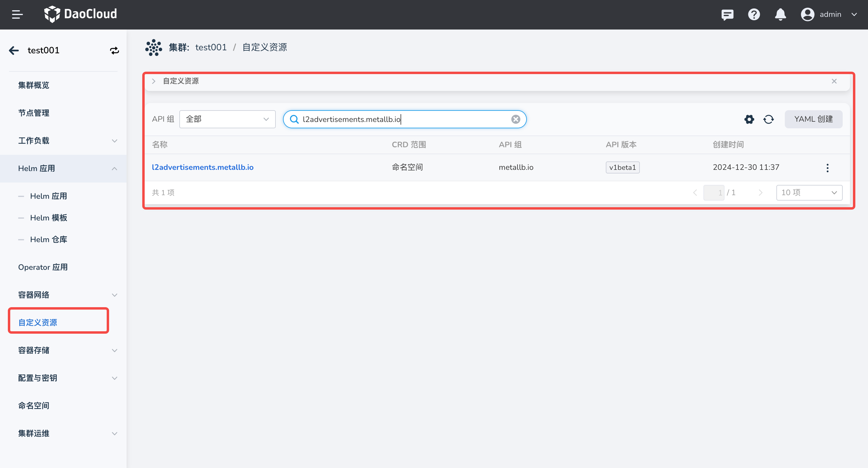
Task: Open the help question mark icon
Action: [754, 14]
